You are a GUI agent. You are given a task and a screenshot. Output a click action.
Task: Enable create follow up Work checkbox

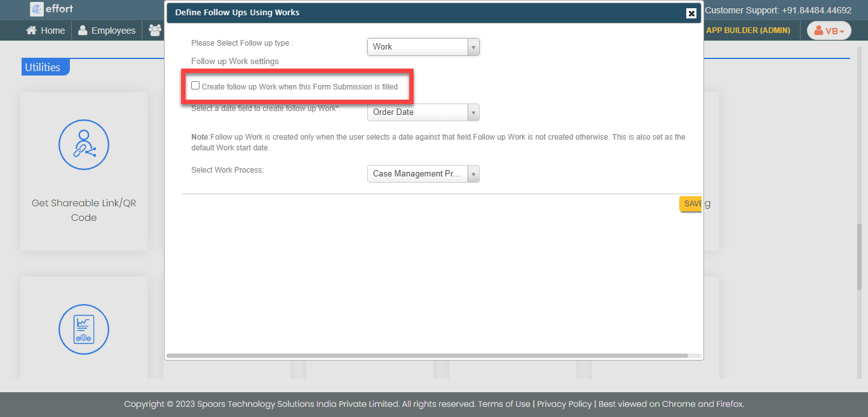click(x=196, y=86)
